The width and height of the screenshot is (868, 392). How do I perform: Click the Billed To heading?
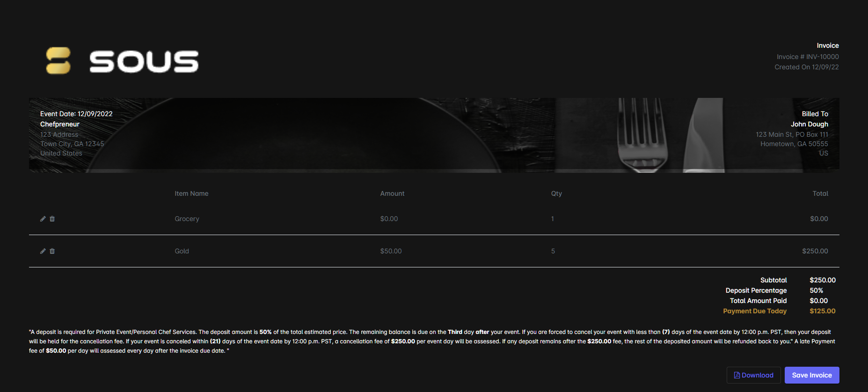[815, 114]
